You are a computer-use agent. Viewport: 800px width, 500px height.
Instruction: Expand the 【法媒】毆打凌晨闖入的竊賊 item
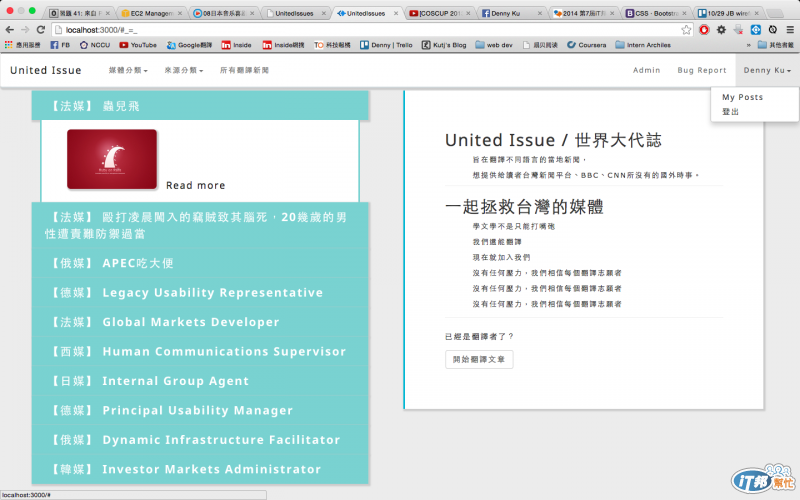point(200,226)
